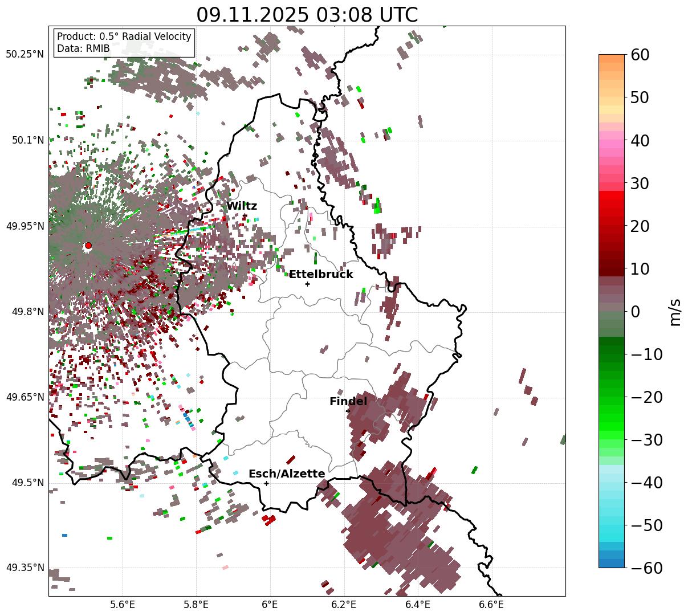Click the cyan colorbar segment near −50

pyautogui.click(x=612, y=525)
